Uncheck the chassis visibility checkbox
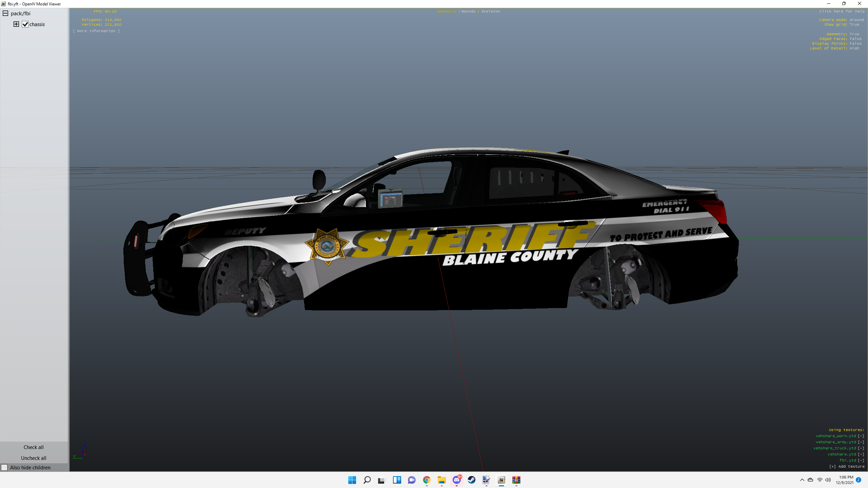868x488 pixels. click(25, 24)
